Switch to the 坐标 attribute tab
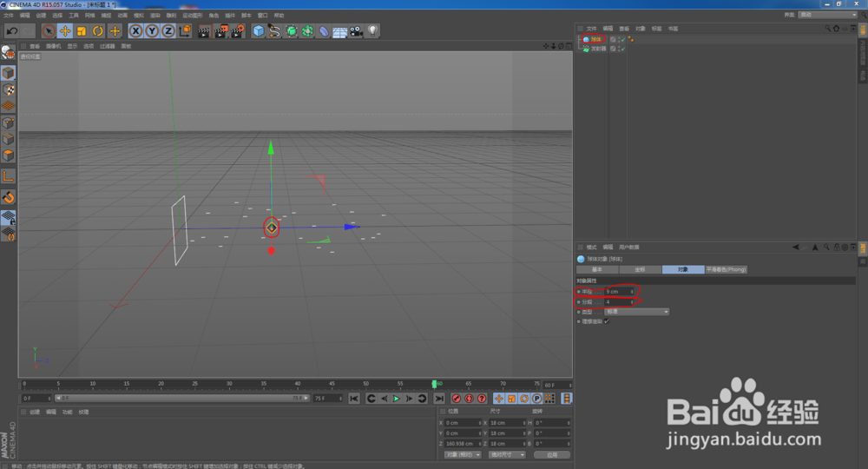Screen dimensions: 868x469 [640, 269]
